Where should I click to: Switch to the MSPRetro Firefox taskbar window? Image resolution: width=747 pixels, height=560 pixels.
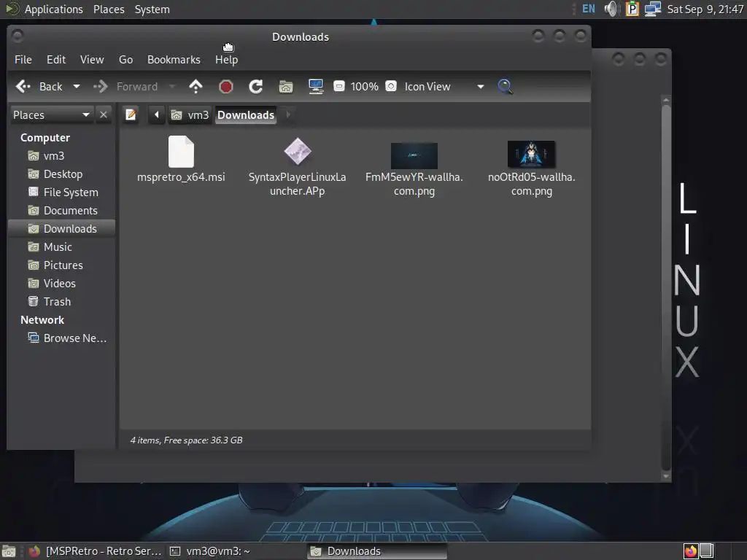pyautogui.click(x=96, y=551)
